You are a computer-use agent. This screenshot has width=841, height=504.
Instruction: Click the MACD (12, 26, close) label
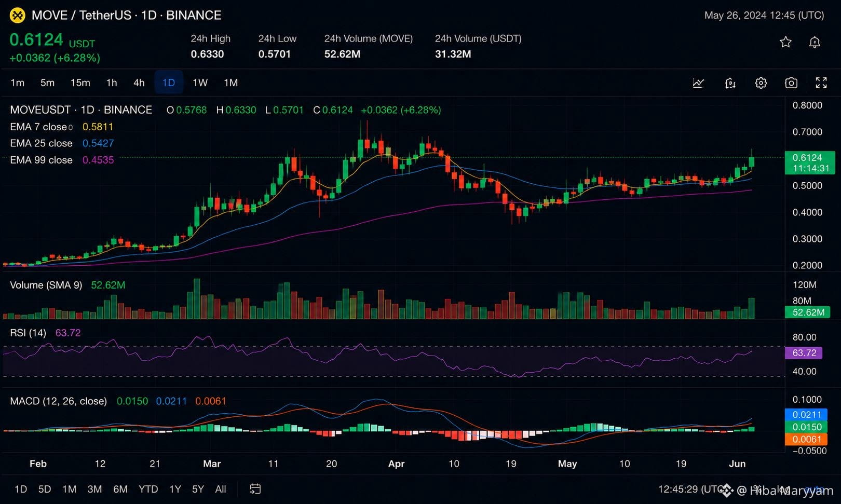[x=58, y=401]
